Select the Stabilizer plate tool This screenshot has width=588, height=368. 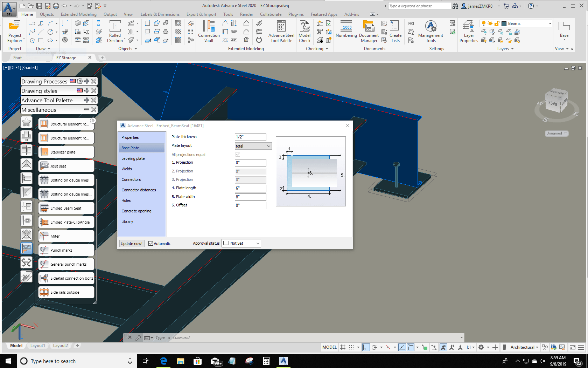(x=66, y=152)
